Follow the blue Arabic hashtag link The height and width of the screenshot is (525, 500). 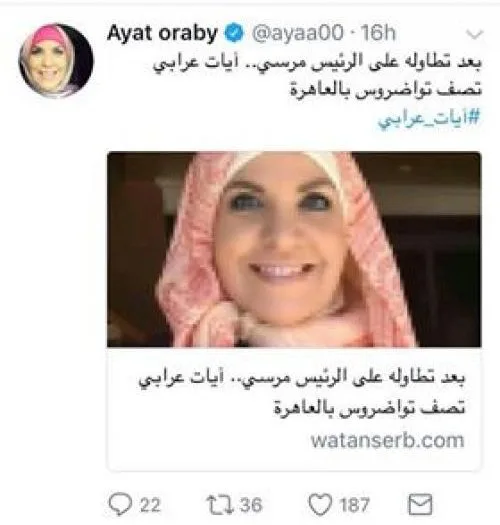tap(429, 119)
